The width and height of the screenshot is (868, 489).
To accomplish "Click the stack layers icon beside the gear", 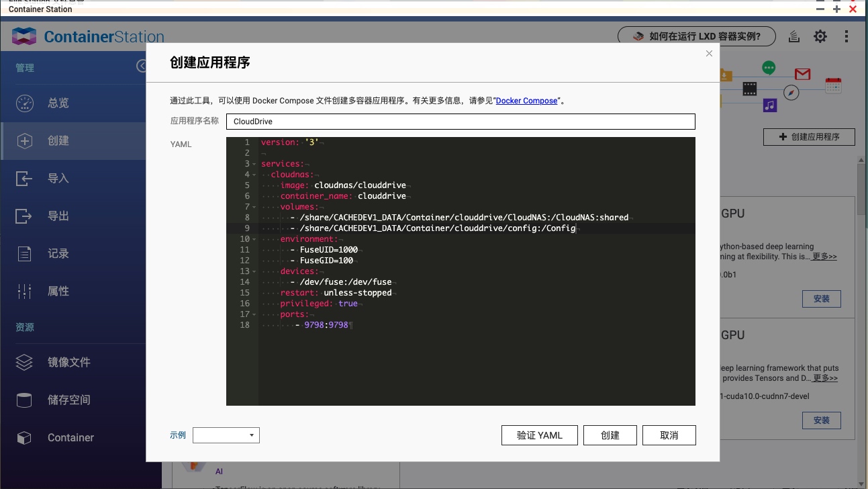I will tap(794, 36).
